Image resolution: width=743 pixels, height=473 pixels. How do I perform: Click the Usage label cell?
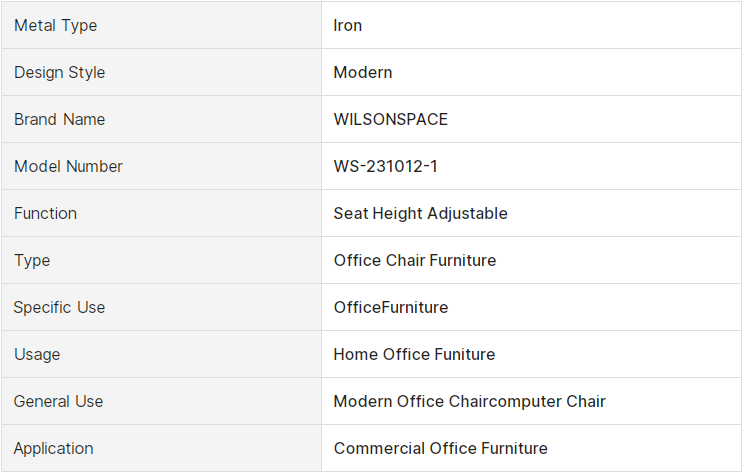click(161, 355)
